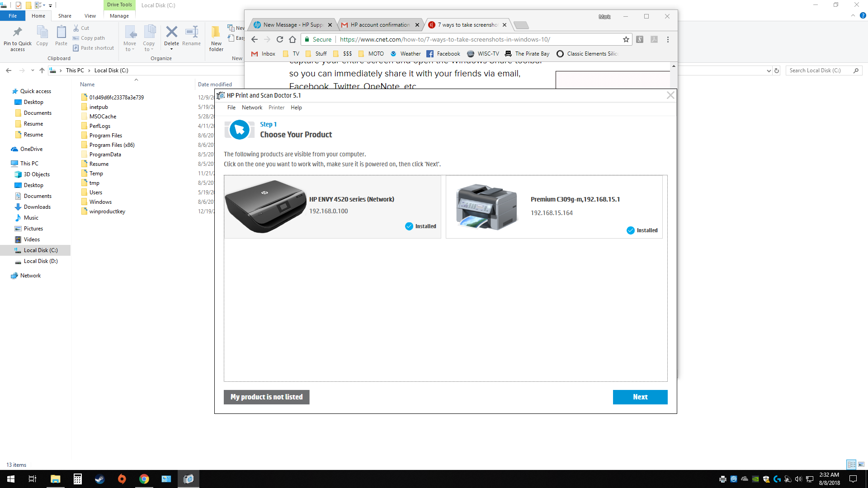Click the Explorer up-directory arrow
Image resolution: width=868 pixels, height=488 pixels.
[42, 70]
